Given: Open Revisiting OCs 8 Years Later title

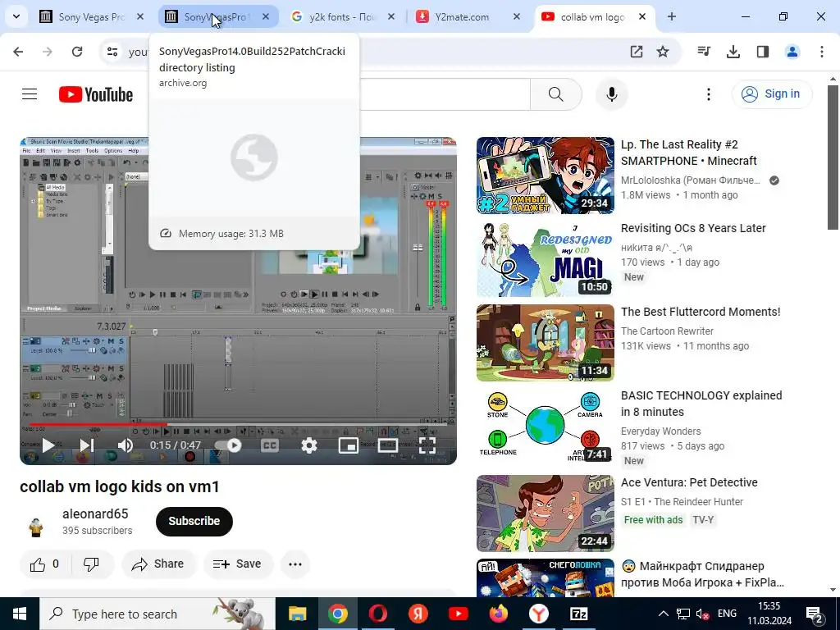Looking at the screenshot, I should click(693, 228).
